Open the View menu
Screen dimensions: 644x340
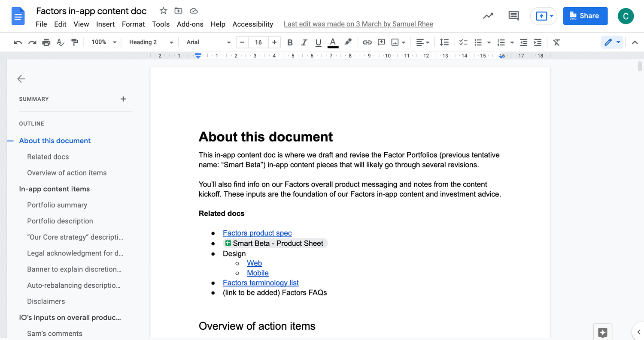pos(81,24)
